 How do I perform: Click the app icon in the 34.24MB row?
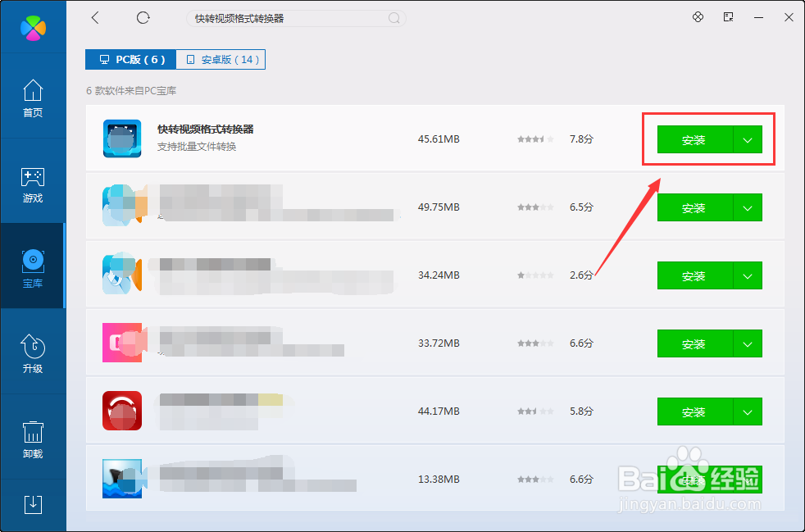(122, 275)
